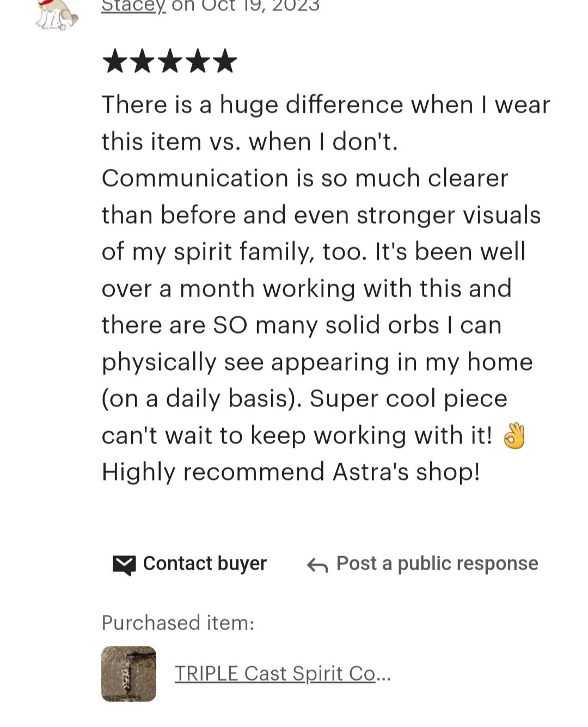Click the review sentence starting "There is a huge difference"
Screen dimensions: 588x727
tap(326, 123)
